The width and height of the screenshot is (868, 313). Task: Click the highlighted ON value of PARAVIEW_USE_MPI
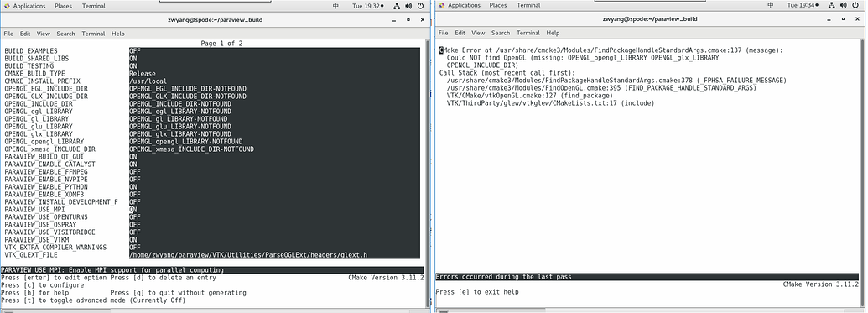pyautogui.click(x=133, y=210)
